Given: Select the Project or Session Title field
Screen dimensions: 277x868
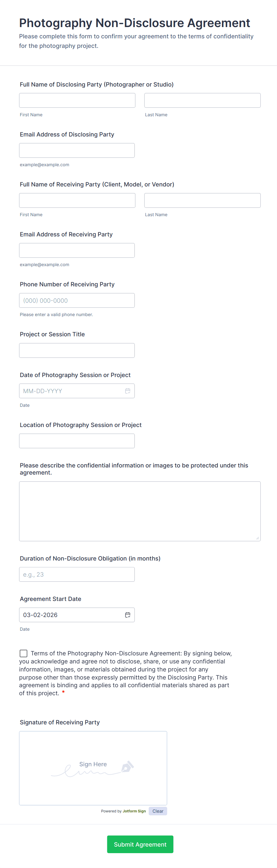Looking at the screenshot, I should (77, 350).
